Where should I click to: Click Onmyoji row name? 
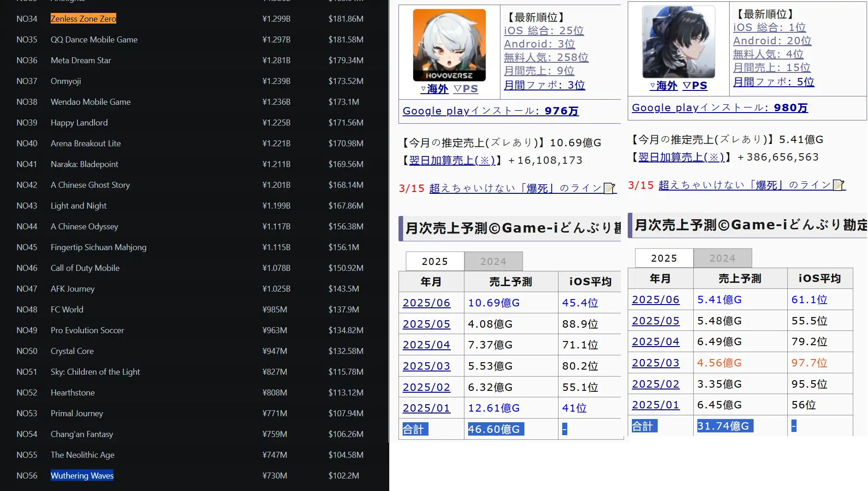pos(66,81)
